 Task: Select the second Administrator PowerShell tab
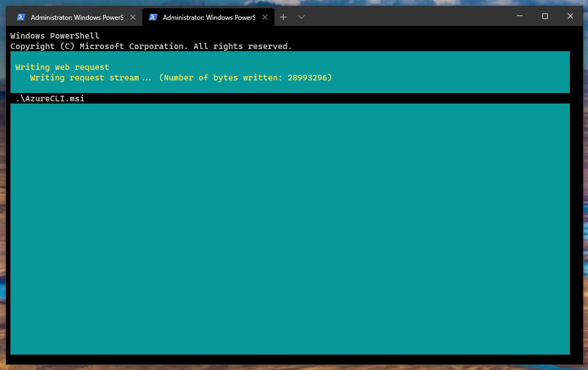click(x=208, y=17)
